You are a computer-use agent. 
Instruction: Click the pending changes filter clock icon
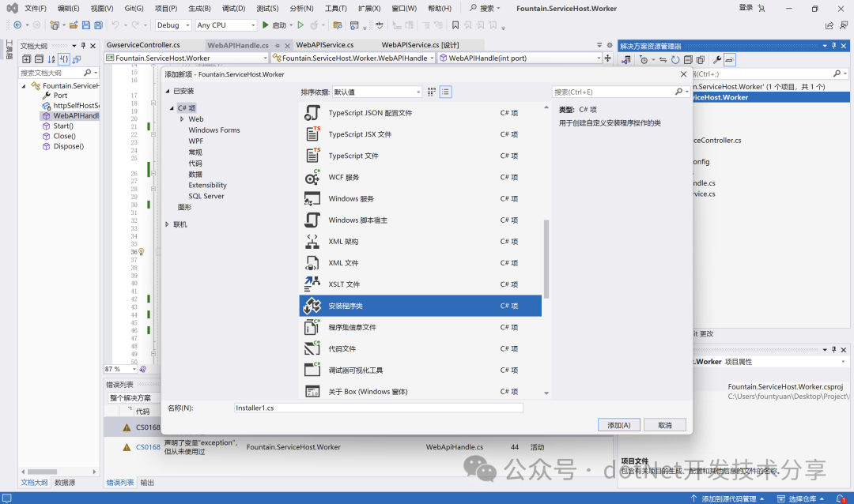coord(644,60)
